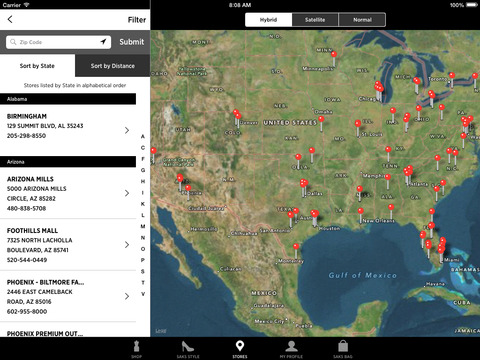Click the Zip Code search field

(x=59, y=42)
